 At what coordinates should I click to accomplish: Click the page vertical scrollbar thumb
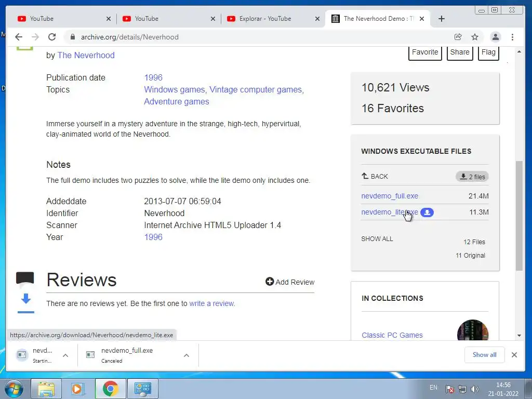(x=519, y=216)
